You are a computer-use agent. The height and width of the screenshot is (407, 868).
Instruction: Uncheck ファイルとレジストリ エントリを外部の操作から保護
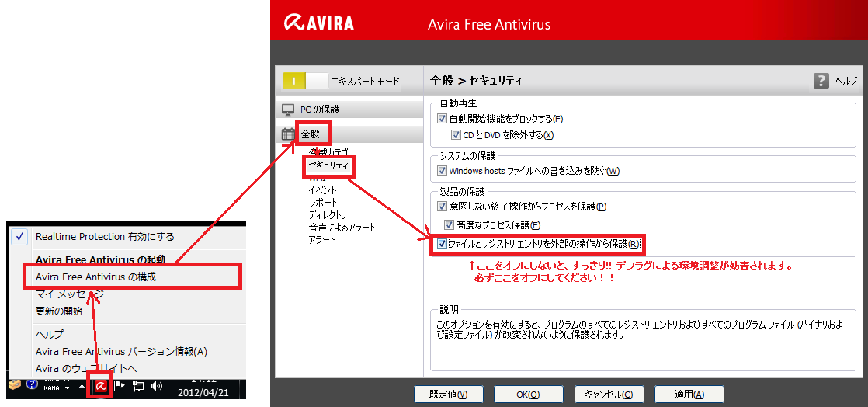pyautogui.click(x=442, y=243)
